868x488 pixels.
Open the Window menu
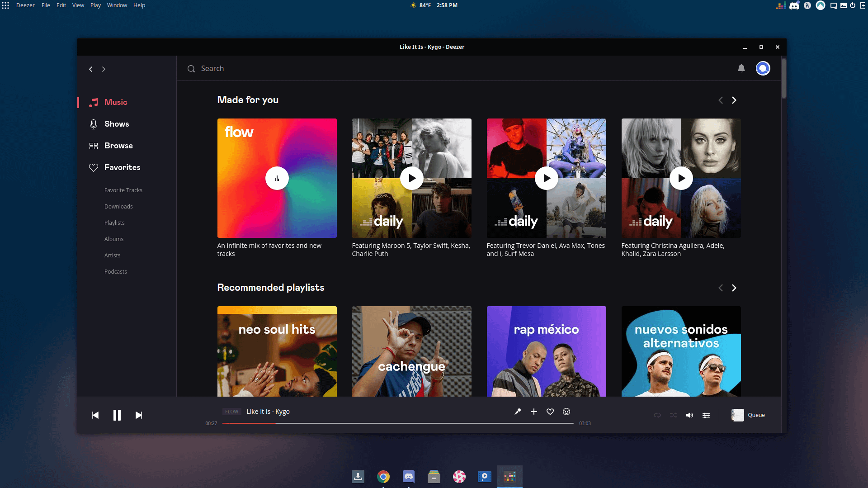[117, 5]
